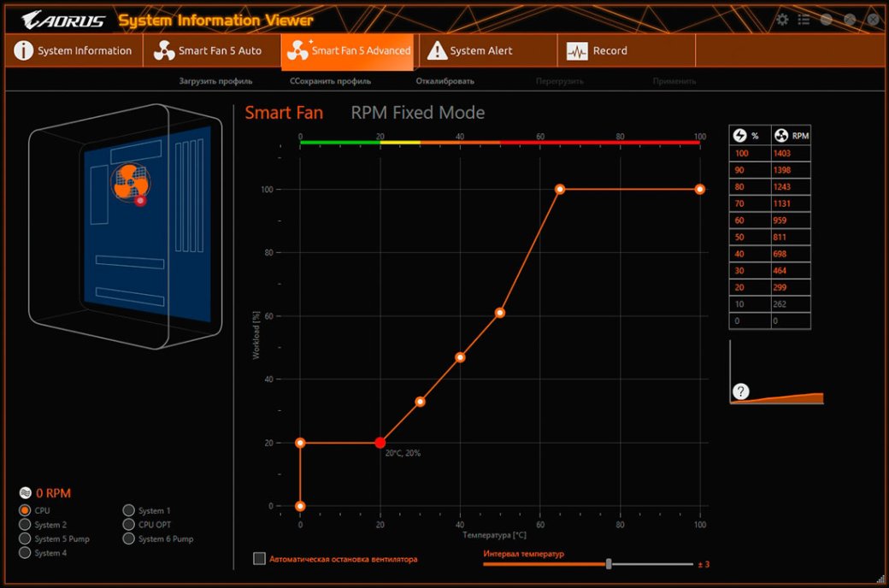Select the System 1 fan radio button

[129, 511]
